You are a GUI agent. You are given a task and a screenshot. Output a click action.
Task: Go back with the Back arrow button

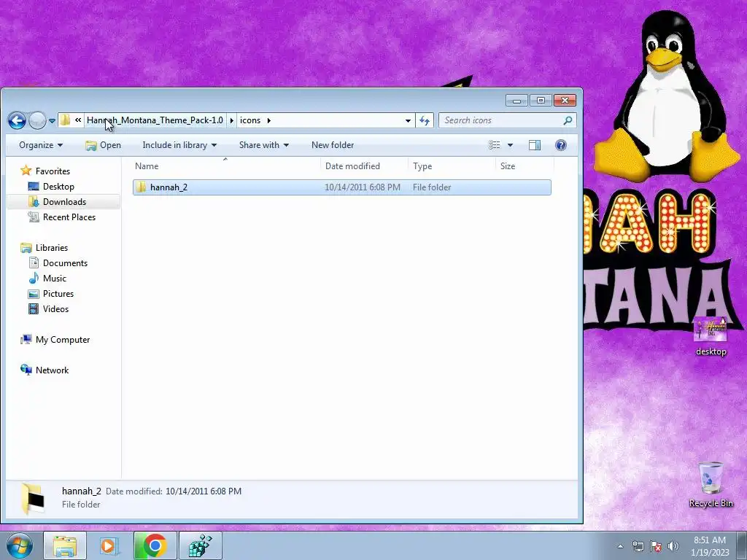pos(18,120)
